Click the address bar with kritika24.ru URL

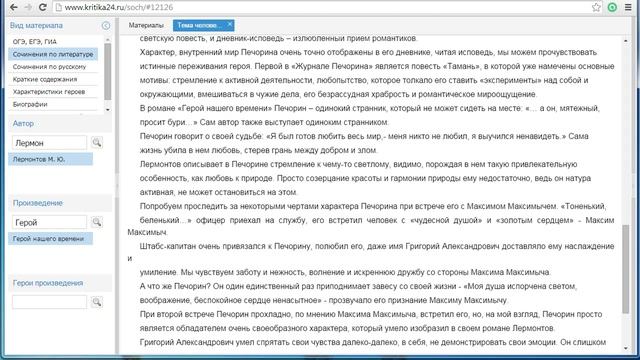pyautogui.click(x=322, y=7)
